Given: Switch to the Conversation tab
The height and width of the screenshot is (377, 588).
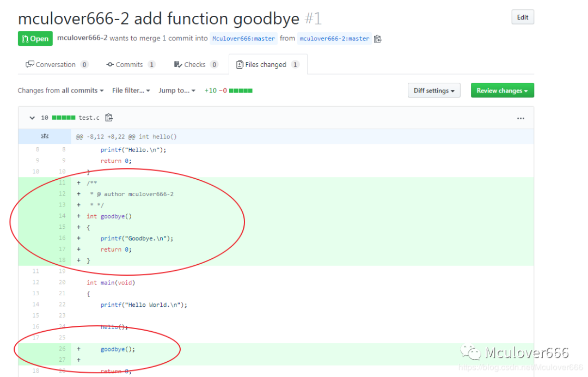Looking at the screenshot, I should click(57, 64).
